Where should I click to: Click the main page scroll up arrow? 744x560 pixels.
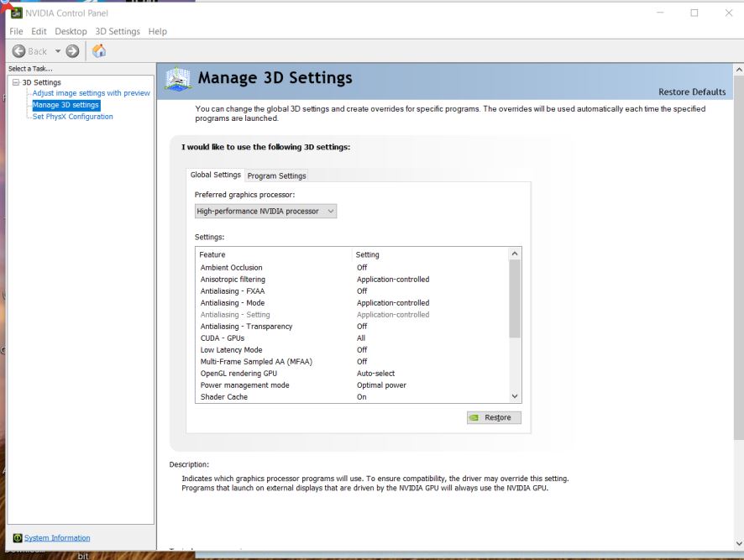click(x=739, y=70)
